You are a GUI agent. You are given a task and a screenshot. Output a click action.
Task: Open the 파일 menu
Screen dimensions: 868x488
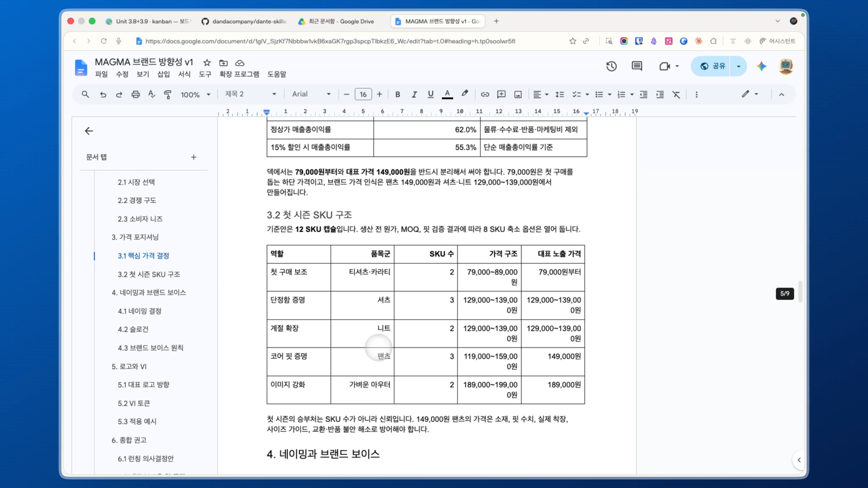[101, 74]
